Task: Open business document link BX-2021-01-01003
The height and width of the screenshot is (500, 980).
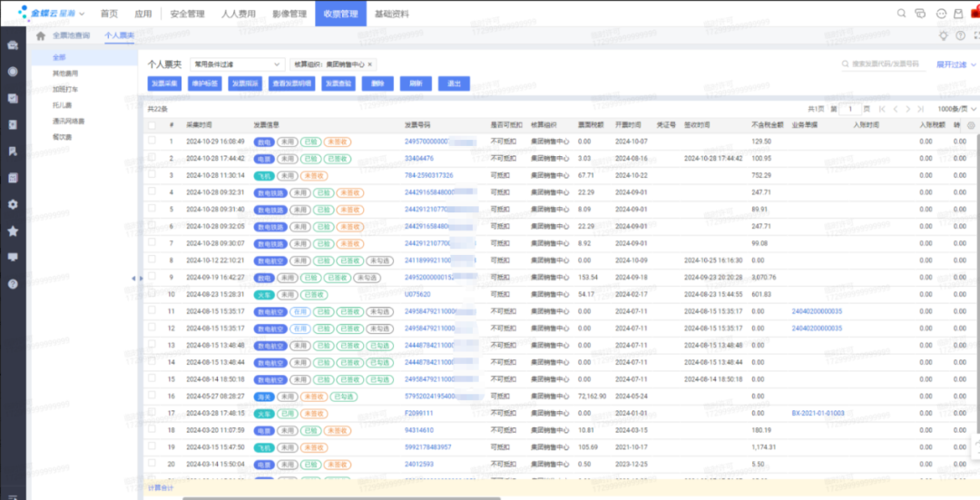Action: [x=818, y=413]
